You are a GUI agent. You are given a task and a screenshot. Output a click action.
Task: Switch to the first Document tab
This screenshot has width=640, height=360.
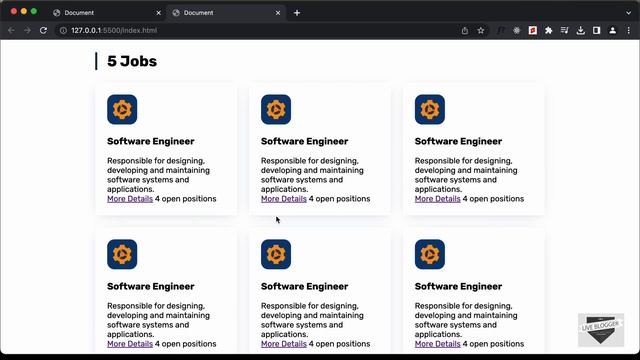tap(106, 13)
